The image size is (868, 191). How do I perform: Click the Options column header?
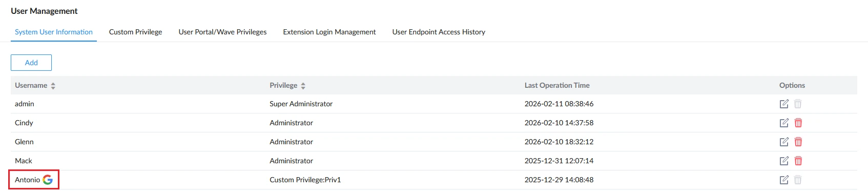coord(792,85)
